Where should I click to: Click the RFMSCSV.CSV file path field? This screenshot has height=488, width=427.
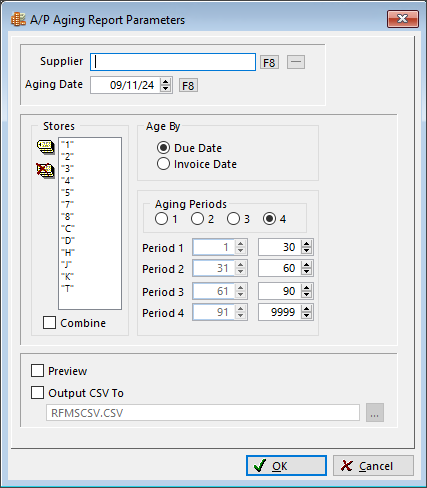(x=203, y=413)
